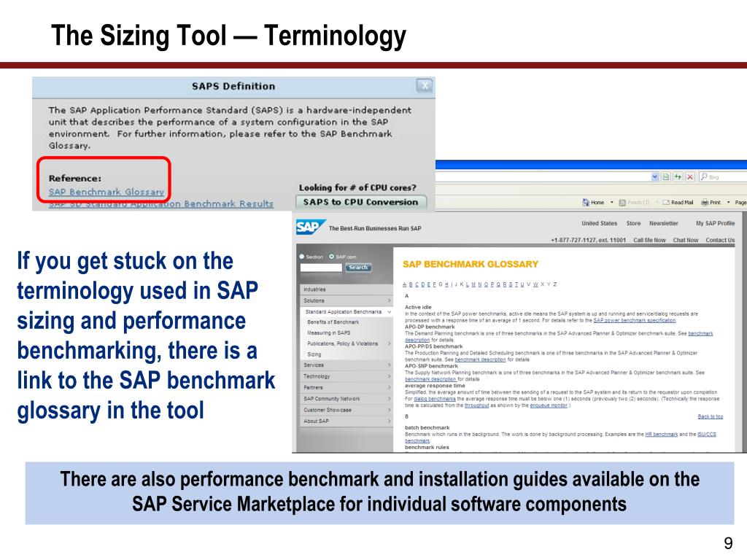This screenshot has height=560, width=747.
Task: Click the Search button on SAP sidebar
Action: pos(357,268)
